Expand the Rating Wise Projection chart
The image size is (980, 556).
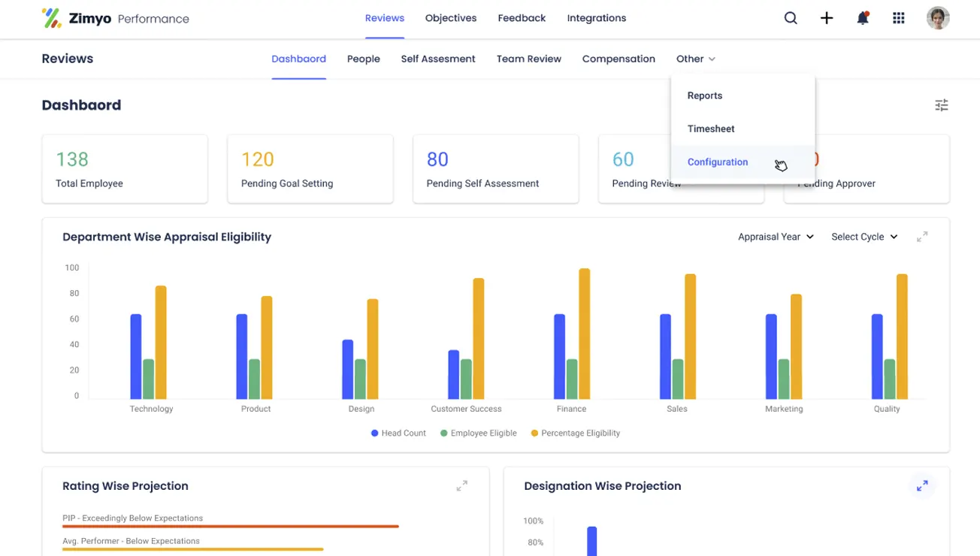(x=461, y=485)
